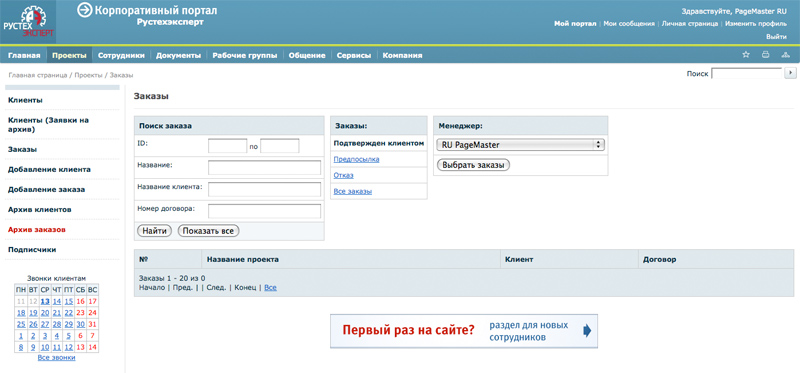
Task: Open the Главная menu item
Action: click(x=24, y=56)
